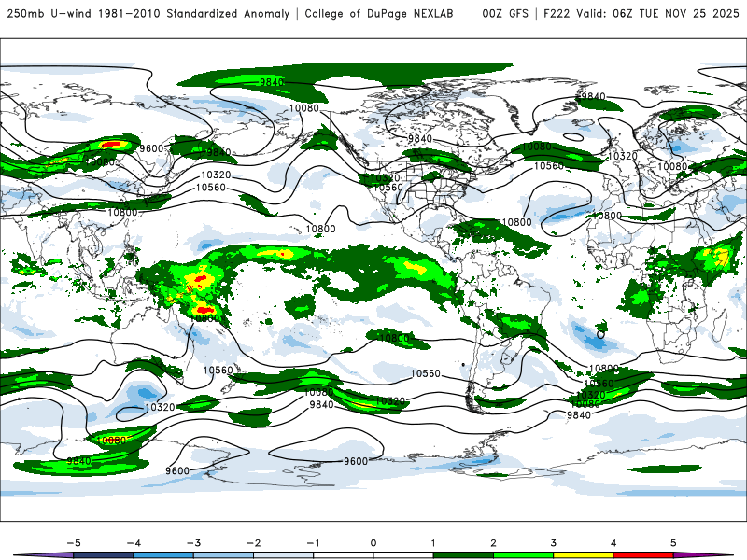Click the '00Z GFS' model run label
The width and height of the screenshot is (747, 560).
[x=505, y=14]
